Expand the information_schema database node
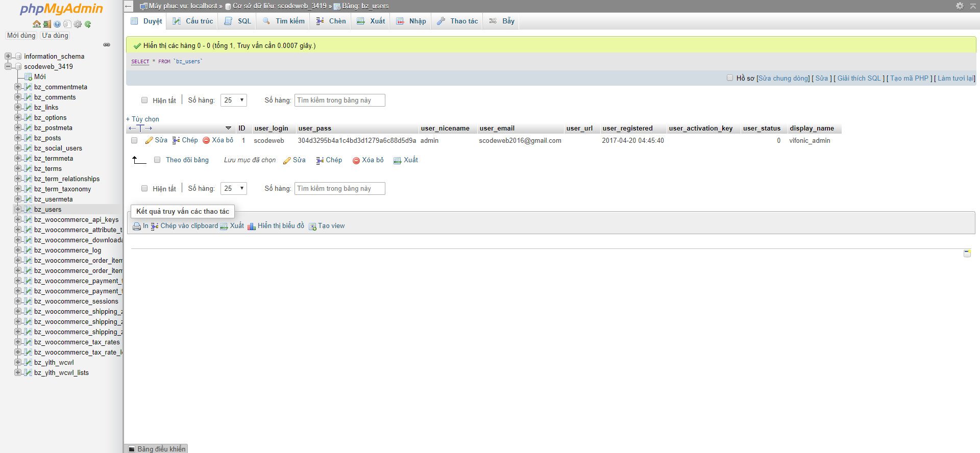This screenshot has width=980, height=453. click(8, 56)
